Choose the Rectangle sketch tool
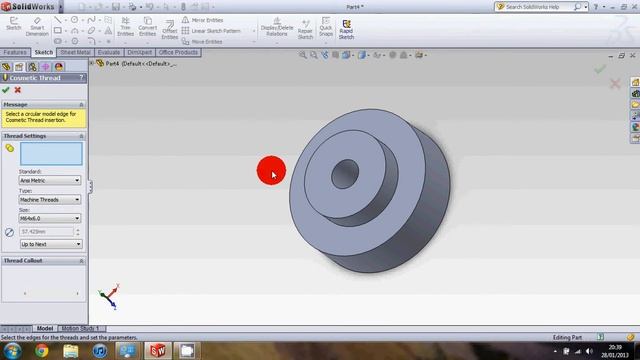Screen dimensions: 640x360 (58, 31)
